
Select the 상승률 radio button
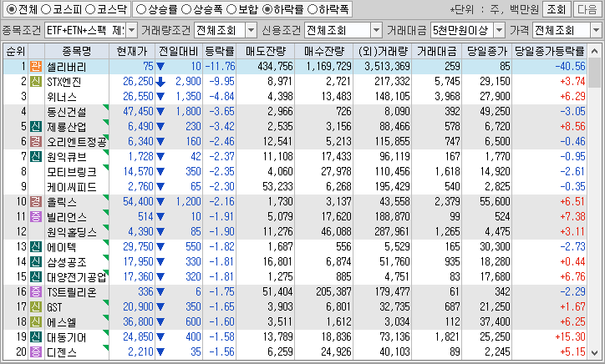(141, 9)
